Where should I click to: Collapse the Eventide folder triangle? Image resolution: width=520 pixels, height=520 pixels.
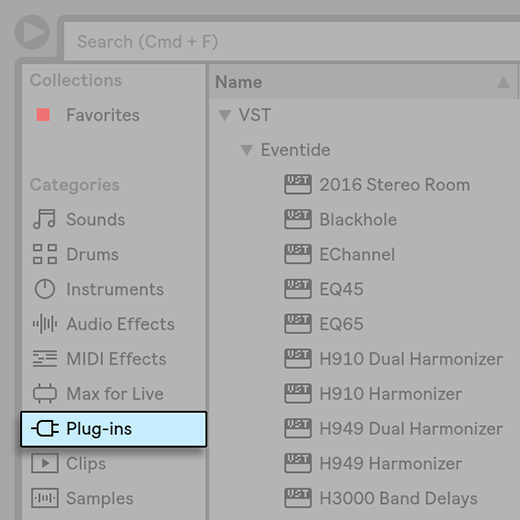(247, 150)
